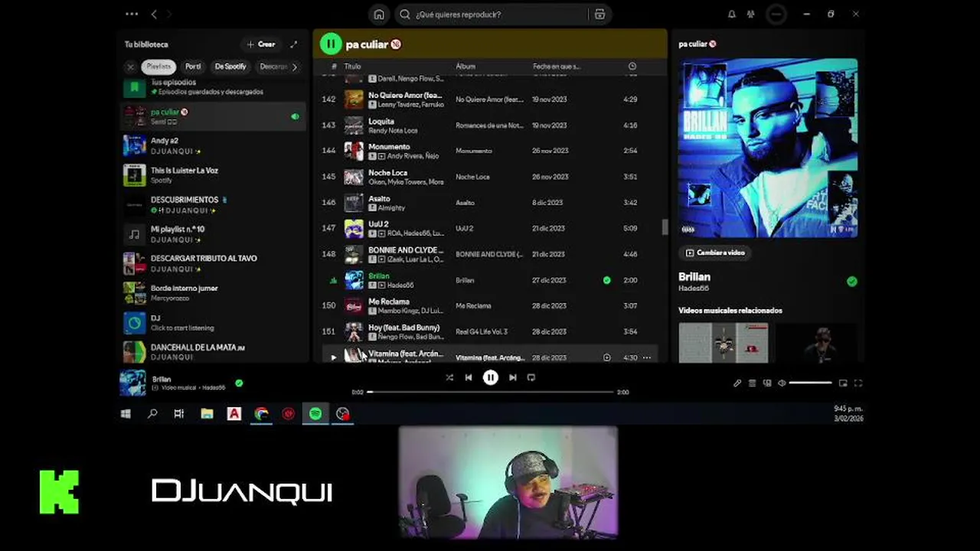Viewport: 980px width, 551px height.
Task: Open 'pa culiar' playlist in library
Action: click(x=214, y=116)
